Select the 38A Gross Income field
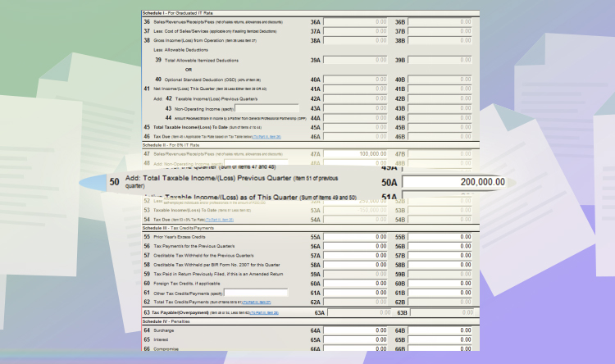Image resolution: width=615 pixels, height=364 pixels. coord(355,40)
